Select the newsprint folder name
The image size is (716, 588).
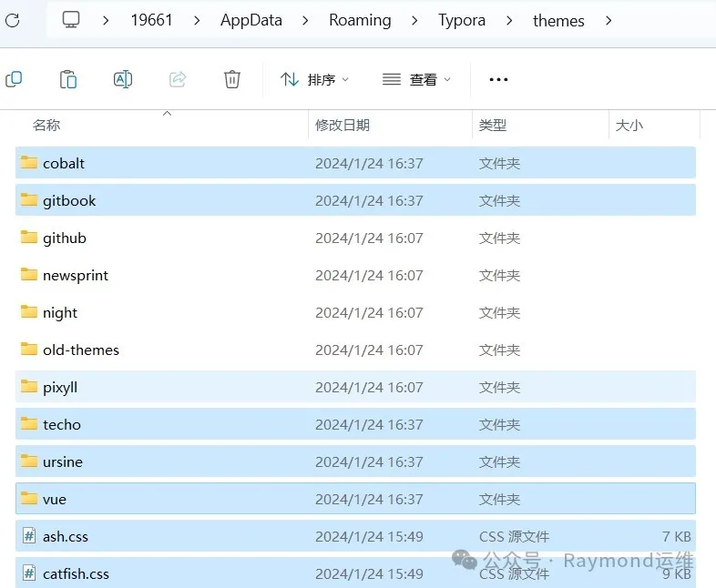(76, 276)
